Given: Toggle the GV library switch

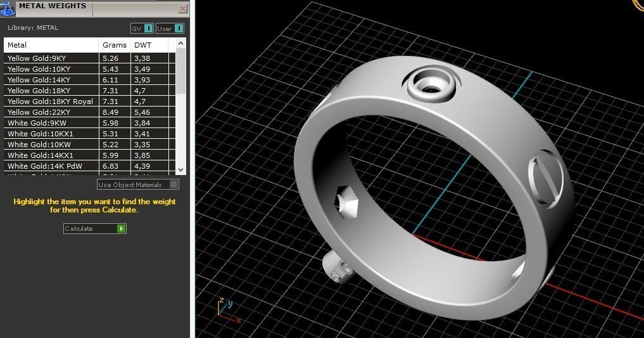Looking at the screenshot, I should (x=142, y=29).
